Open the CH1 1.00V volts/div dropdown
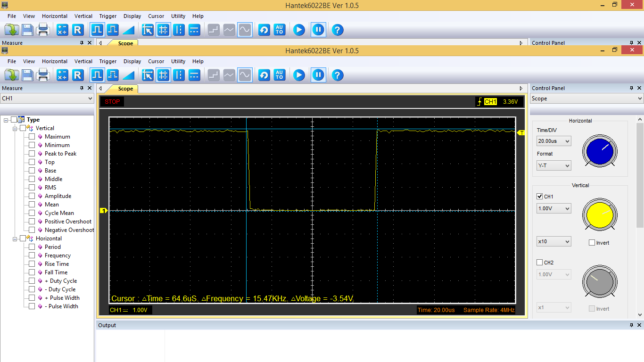Viewport: 644px width, 362px height. tap(554, 208)
